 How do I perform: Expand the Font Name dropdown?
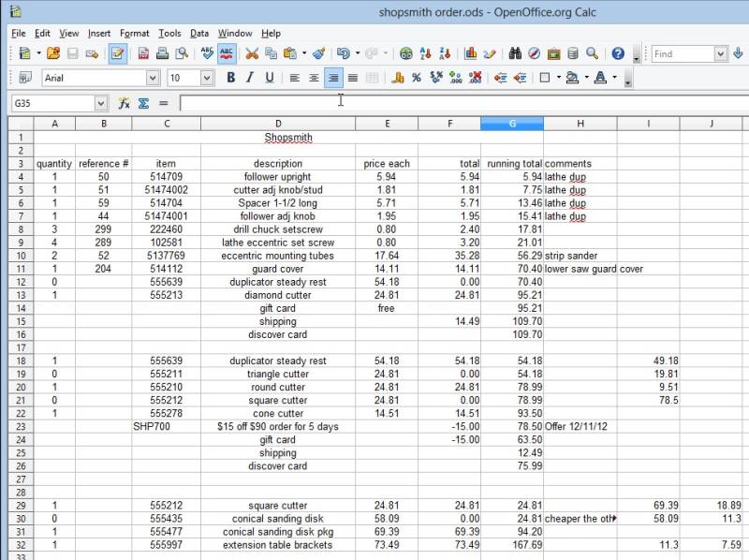[x=153, y=78]
